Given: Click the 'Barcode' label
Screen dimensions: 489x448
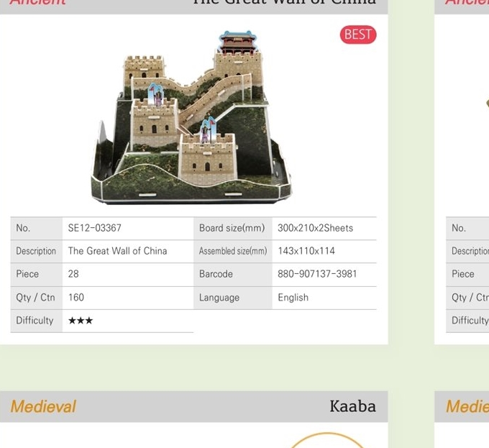Looking at the screenshot, I should [216, 274].
